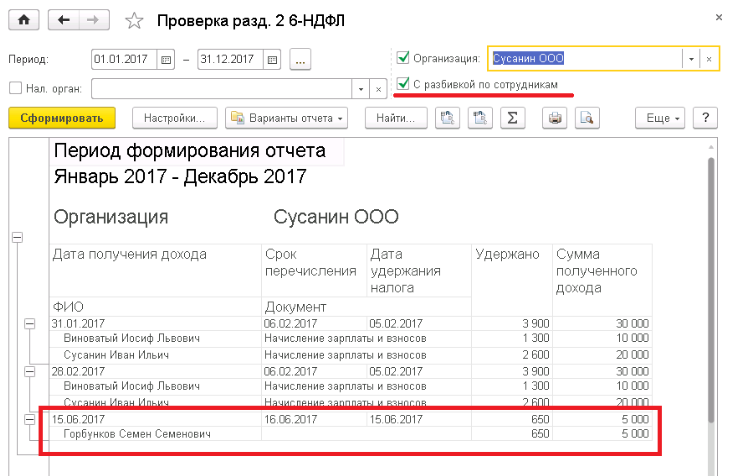This screenshot has height=476, width=733.
Task: Open calendar for start date 01.01.2017
Action: point(165,60)
